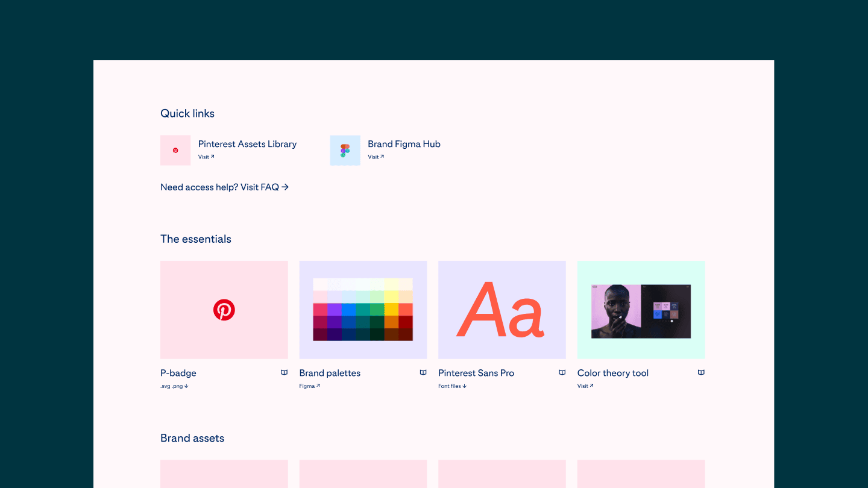This screenshot has width=868, height=488.
Task: Click the Brand palettes color grid
Action: coord(363,310)
